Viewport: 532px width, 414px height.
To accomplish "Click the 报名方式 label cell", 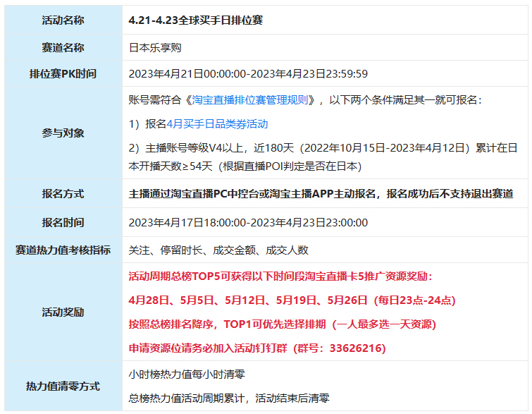I will pos(63,193).
